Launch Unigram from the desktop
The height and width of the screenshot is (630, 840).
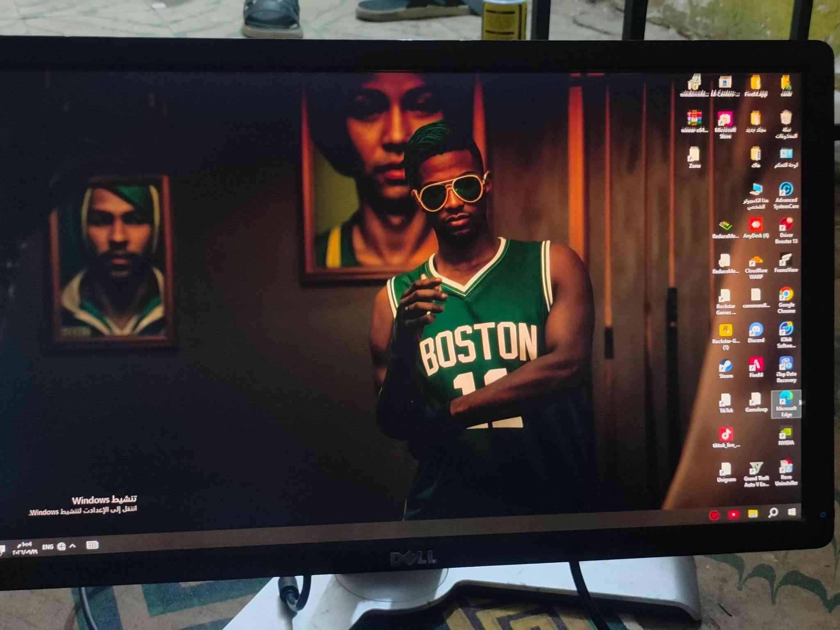pyautogui.click(x=725, y=472)
